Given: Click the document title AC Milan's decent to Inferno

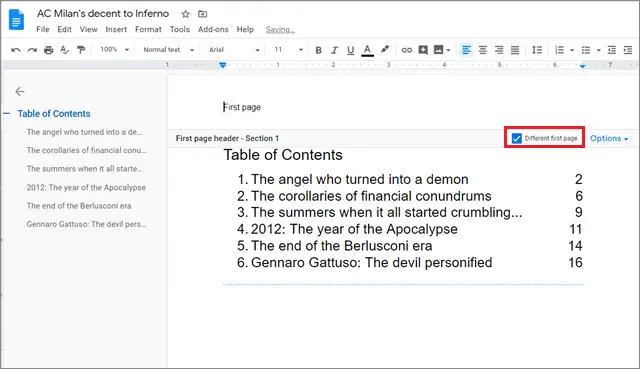Looking at the screenshot, I should pyautogui.click(x=103, y=13).
